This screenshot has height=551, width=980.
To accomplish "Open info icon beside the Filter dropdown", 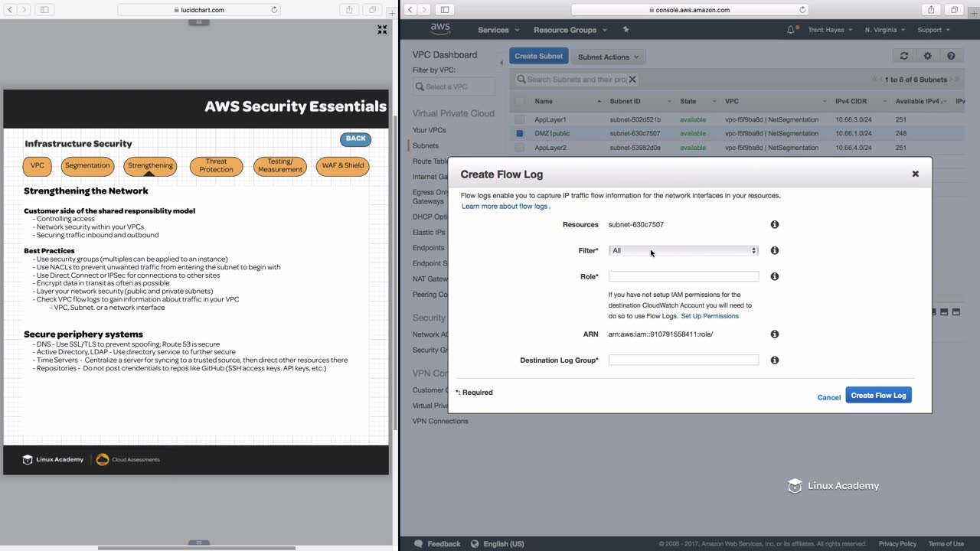I will (x=775, y=250).
